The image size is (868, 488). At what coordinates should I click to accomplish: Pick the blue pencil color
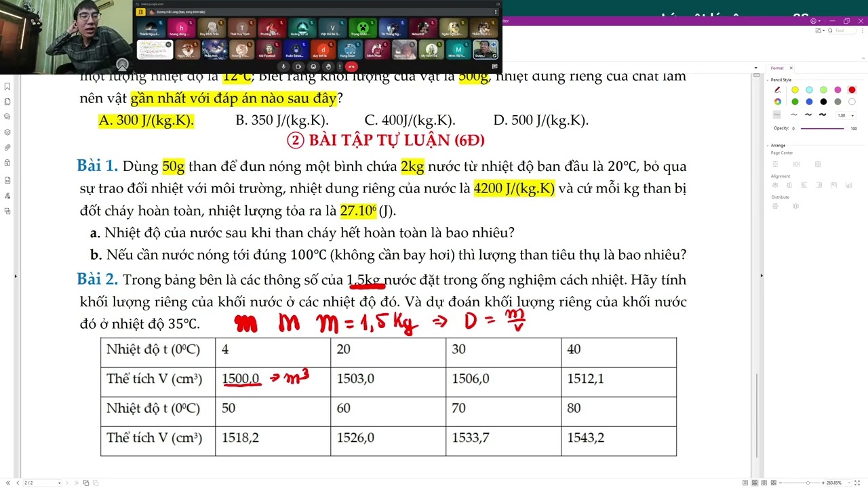point(809,102)
